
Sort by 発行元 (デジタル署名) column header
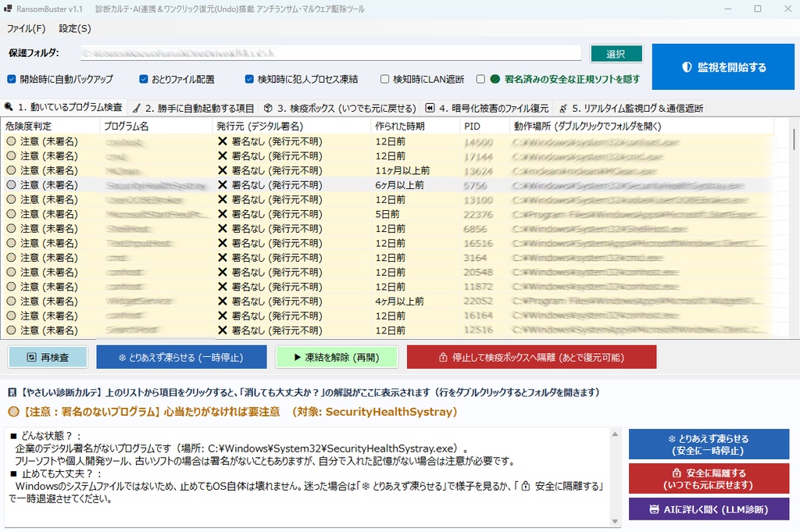291,126
